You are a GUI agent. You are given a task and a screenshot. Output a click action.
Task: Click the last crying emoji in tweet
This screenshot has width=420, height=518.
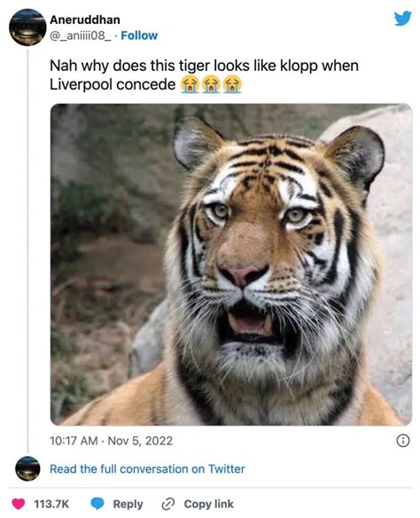(232, 84)
